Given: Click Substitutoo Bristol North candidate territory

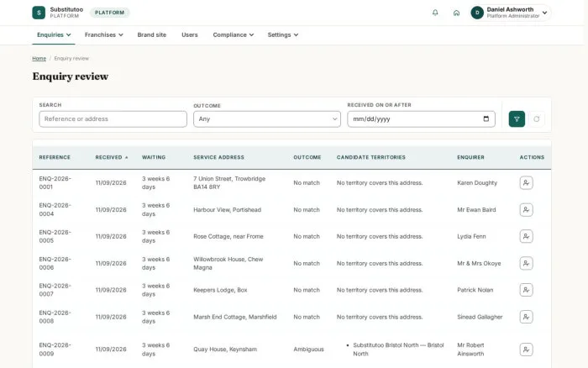Looking at the screenshot, I should 398,350.
